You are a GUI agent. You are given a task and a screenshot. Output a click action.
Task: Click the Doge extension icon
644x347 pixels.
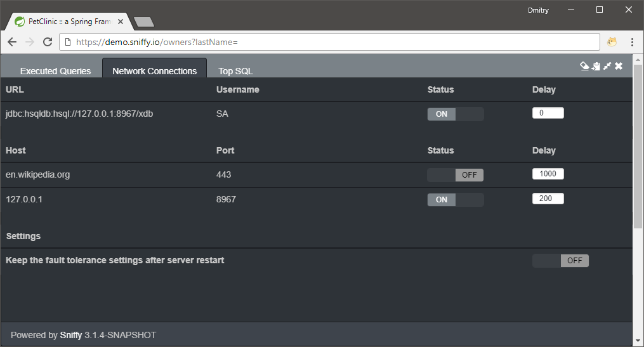click(612, 42)
